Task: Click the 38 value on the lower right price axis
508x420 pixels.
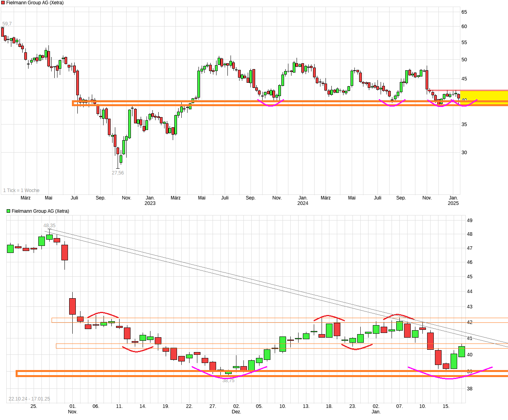Action: click(x=469, y=389)
